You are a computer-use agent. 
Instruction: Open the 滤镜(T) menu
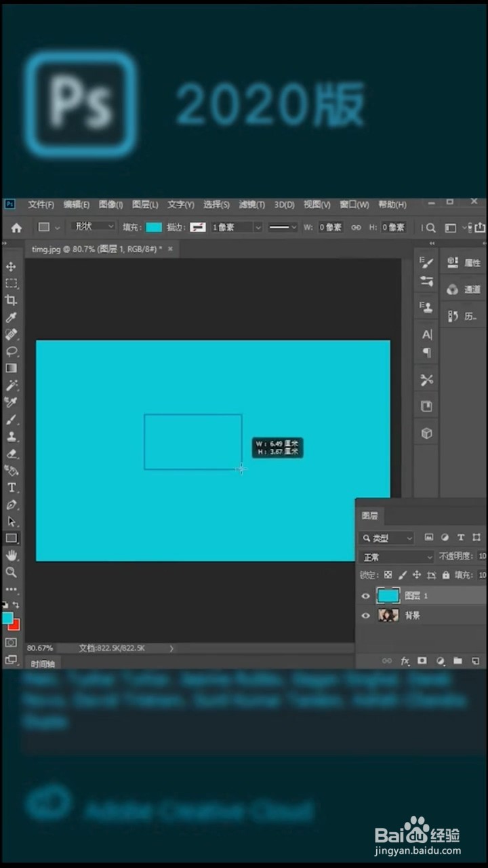[252, 205]
